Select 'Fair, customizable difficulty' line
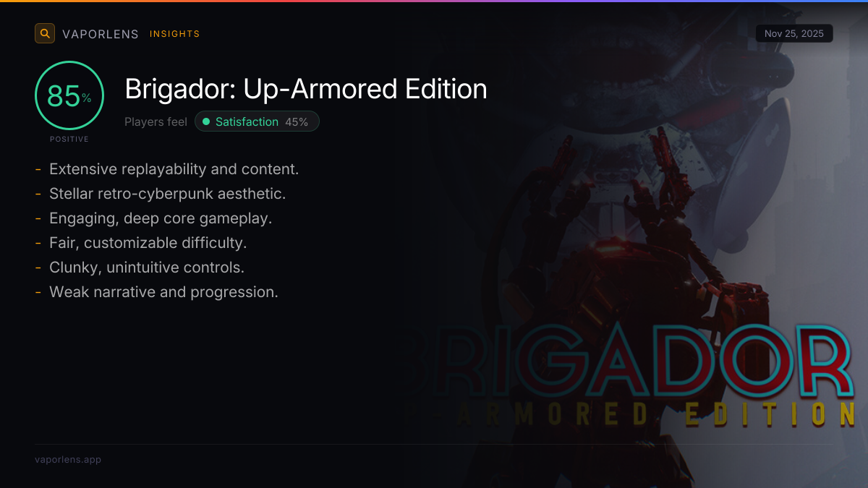868x488 pixels. tap(148, 243)
